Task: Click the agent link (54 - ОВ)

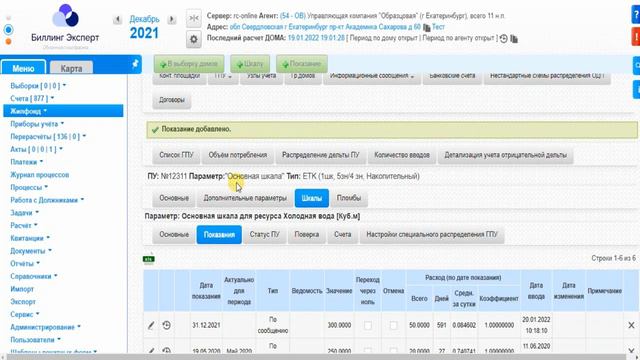Action: [x=293, y=16]
